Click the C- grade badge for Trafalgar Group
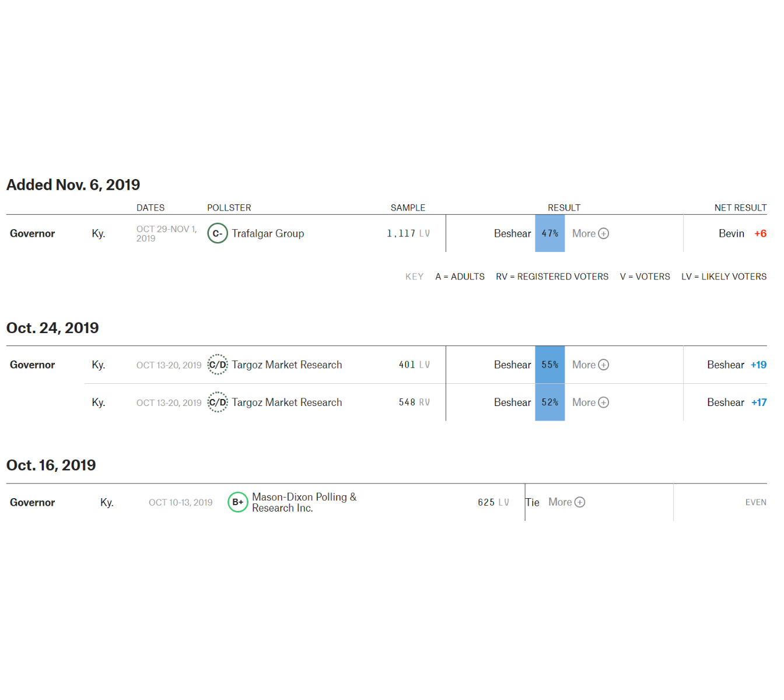 pyautogui.click(x=218, y=233)
